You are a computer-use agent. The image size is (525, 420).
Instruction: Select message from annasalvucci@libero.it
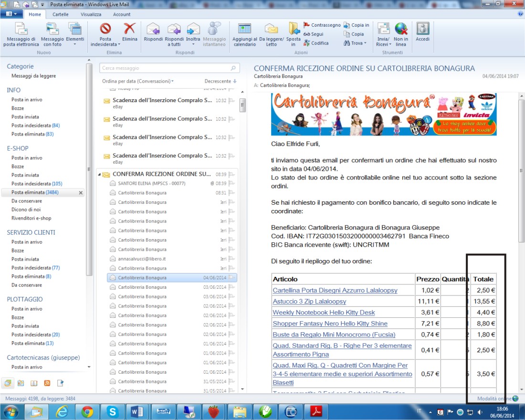(172, 259)
